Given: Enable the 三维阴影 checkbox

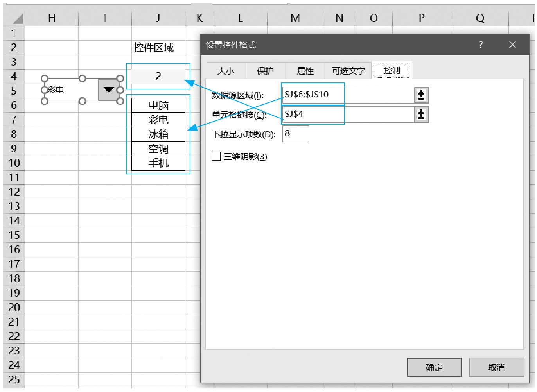Looking at the screenshot, I should (x=216, y=156).
